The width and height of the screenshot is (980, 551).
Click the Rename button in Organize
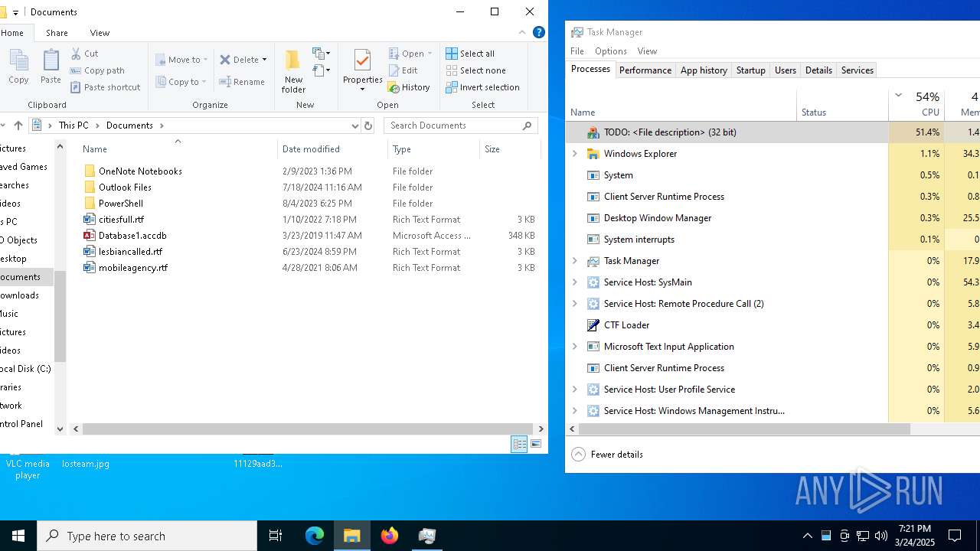pos(242,82)
